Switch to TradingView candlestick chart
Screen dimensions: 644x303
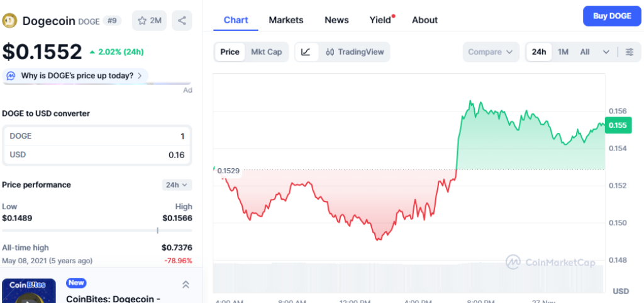click(x=355, y=52)
